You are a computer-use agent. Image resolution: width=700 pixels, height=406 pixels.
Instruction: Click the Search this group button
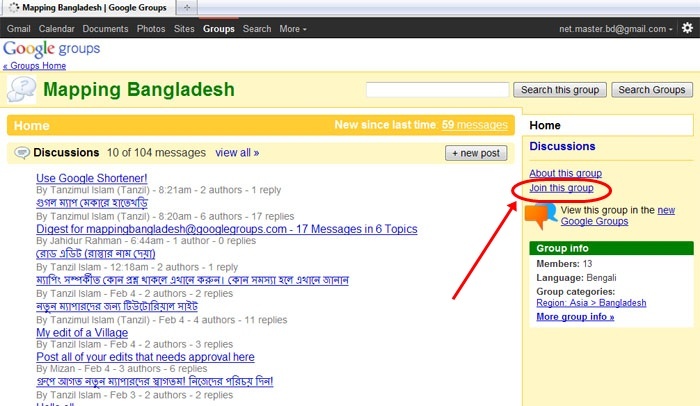560,90
